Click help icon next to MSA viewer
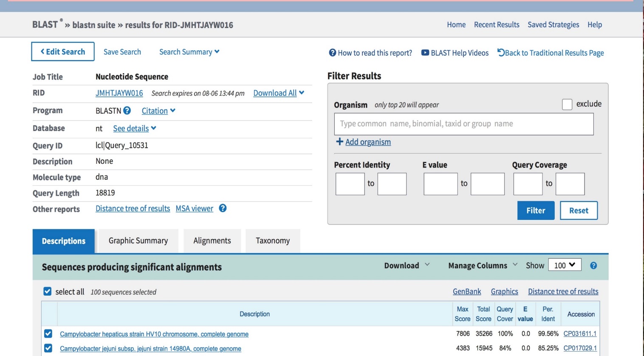This screenshot has width=644, height=356. point(223,208)
